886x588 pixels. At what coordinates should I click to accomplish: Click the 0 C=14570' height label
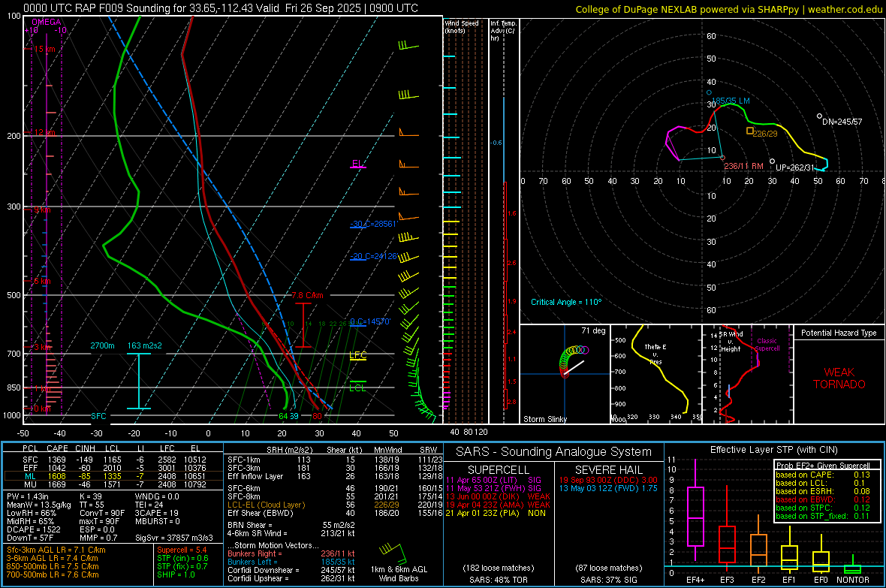point(370,321)
